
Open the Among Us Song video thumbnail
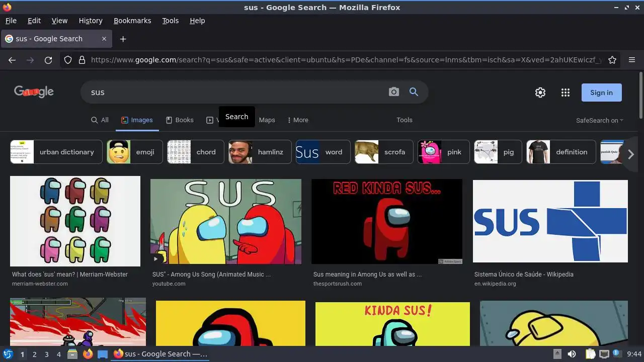[x=226, y=221]
